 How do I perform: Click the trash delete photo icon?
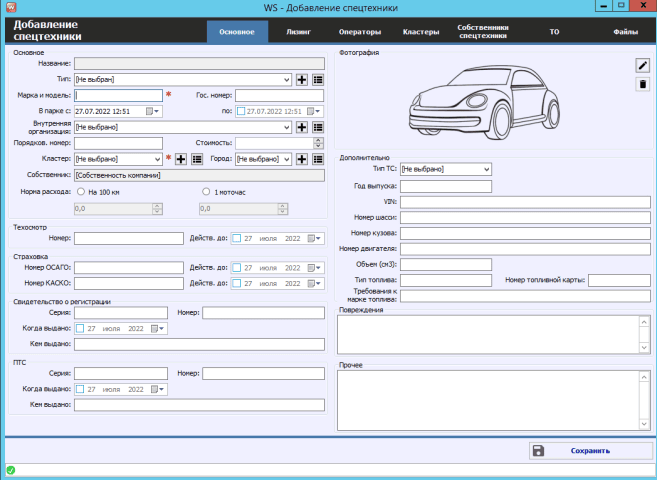click(643, 84)
